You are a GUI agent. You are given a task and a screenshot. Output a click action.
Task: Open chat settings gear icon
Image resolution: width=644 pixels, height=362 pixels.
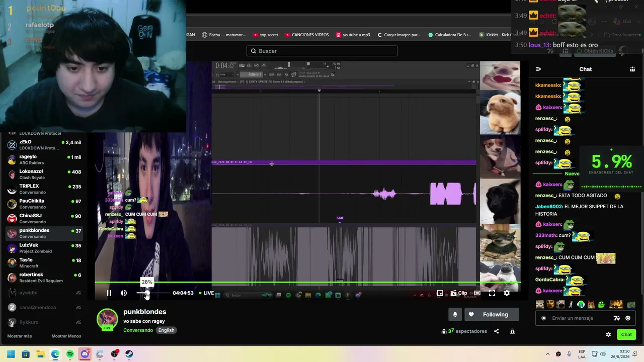pyautogui.click(x=608, y=335)
